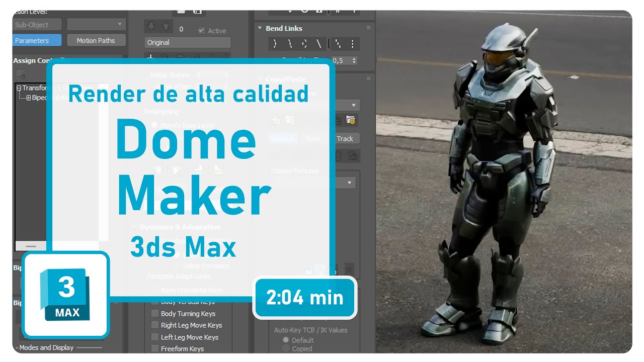Viewport: 644px width, 362px height.
Task: Click the Bend Links rollout title
Action: click(x=284, y=29)
